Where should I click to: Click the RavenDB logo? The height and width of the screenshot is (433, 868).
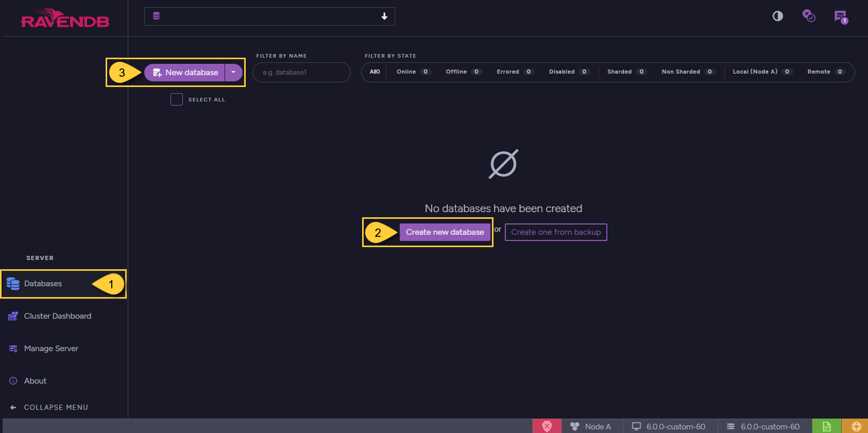(x=65, y=18)
